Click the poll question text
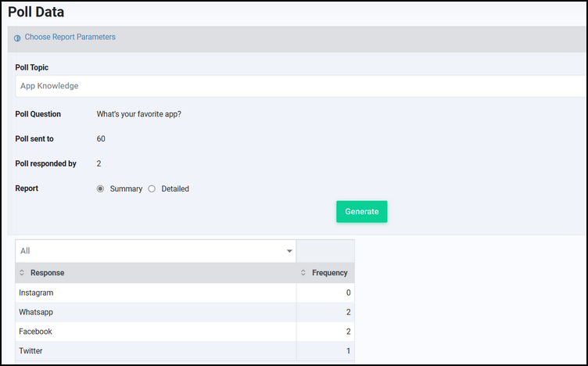 click(x=138, y=114)
